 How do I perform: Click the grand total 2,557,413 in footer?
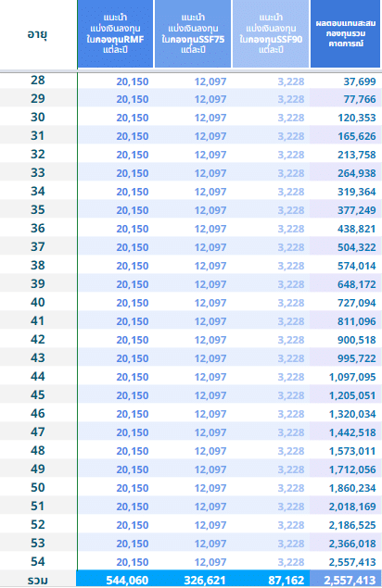click(350, 581)
